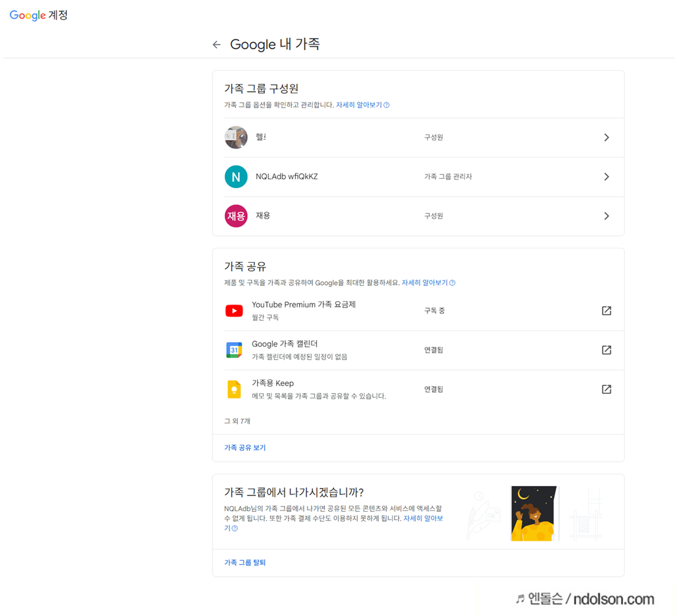
Task: Click the 구독 중 status text
Action: click(x=434, y=311)
